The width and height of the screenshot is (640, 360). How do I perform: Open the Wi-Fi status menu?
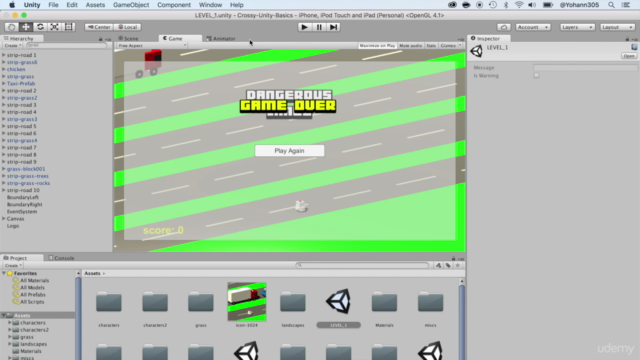(x=519, y=5)
